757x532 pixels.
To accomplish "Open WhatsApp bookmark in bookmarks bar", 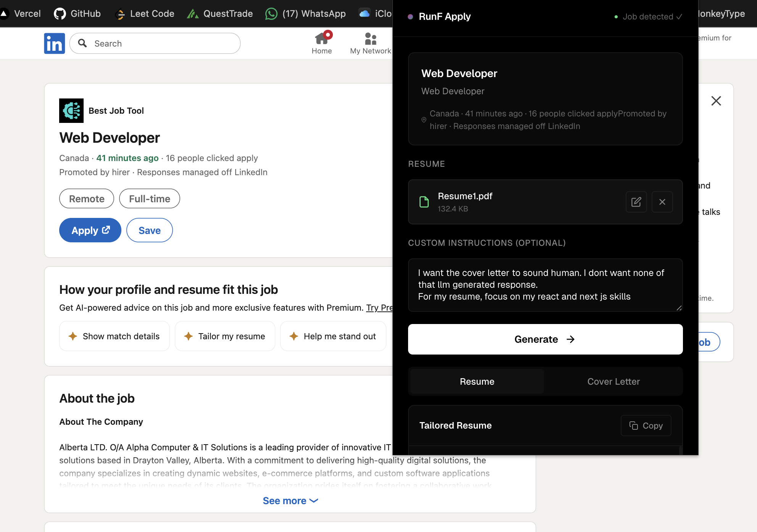I will point(306,14).
